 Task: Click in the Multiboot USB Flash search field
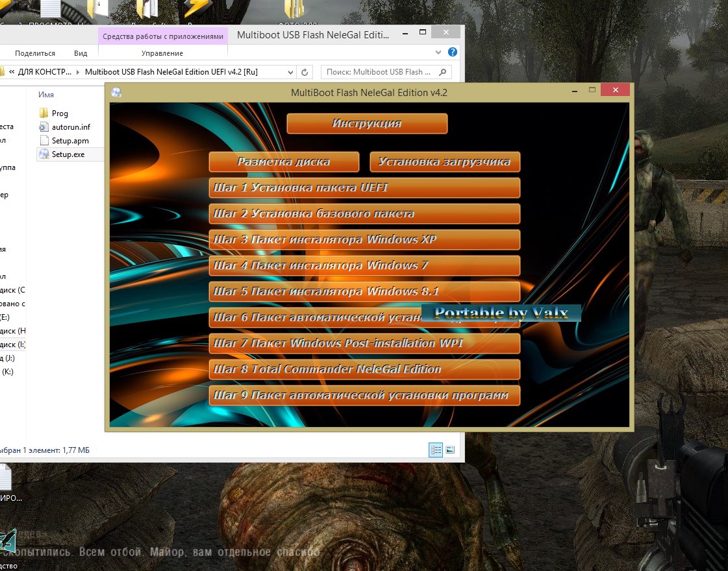[x=380, y=72]
